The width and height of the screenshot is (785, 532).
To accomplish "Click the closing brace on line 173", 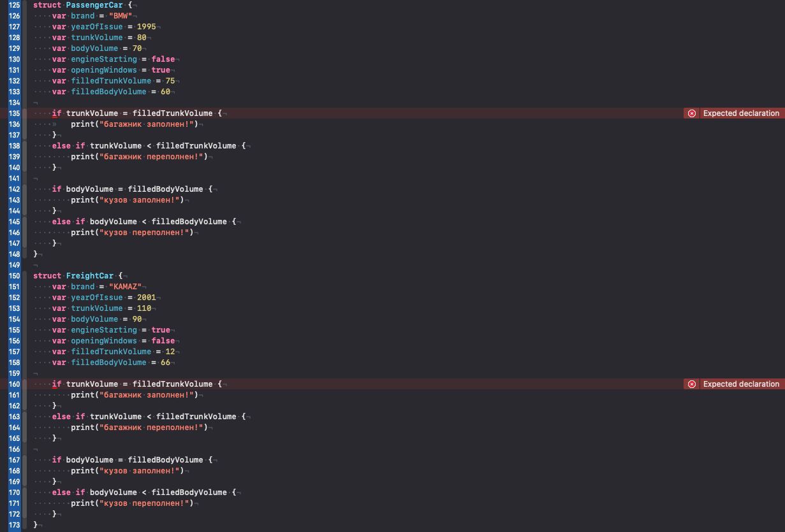I will [36, 525].
